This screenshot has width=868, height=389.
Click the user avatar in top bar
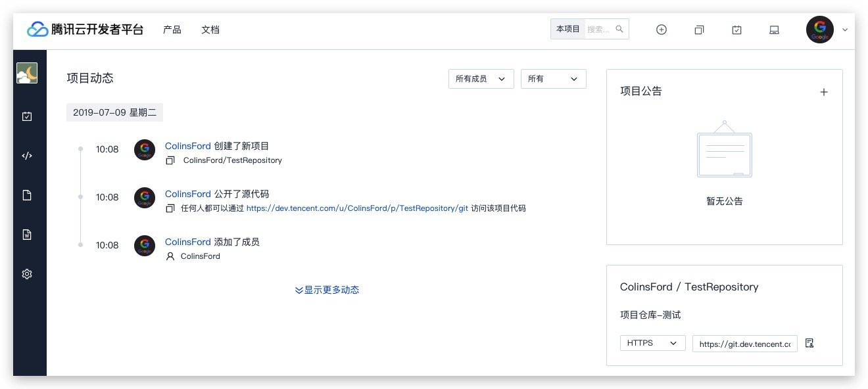[x=819, y=30]
